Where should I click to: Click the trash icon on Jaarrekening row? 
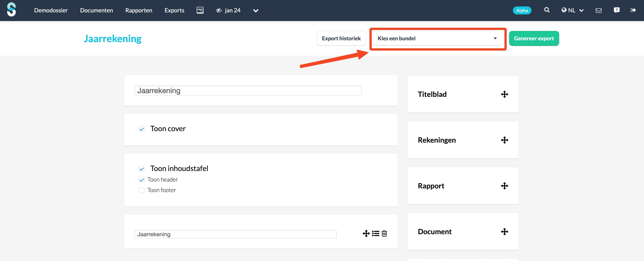(x=384, y=233)
